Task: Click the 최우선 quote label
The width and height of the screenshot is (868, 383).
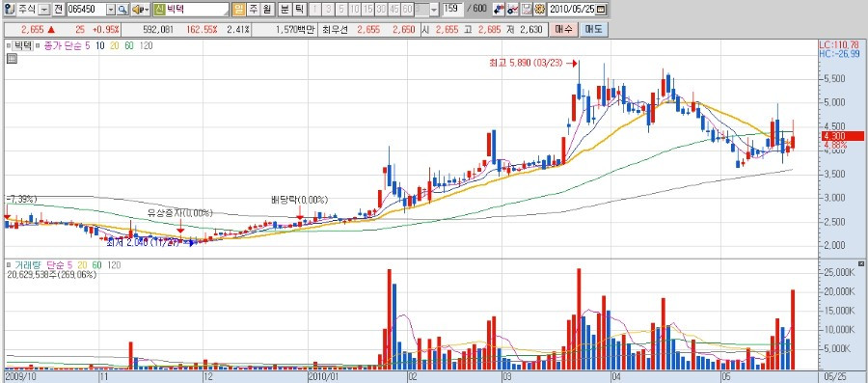Action: [x=336, y=30]
